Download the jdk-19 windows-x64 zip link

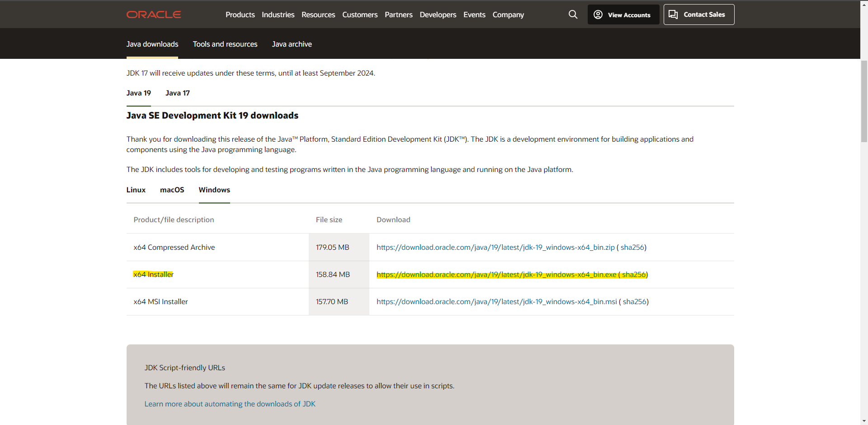(x=495, y=247)
